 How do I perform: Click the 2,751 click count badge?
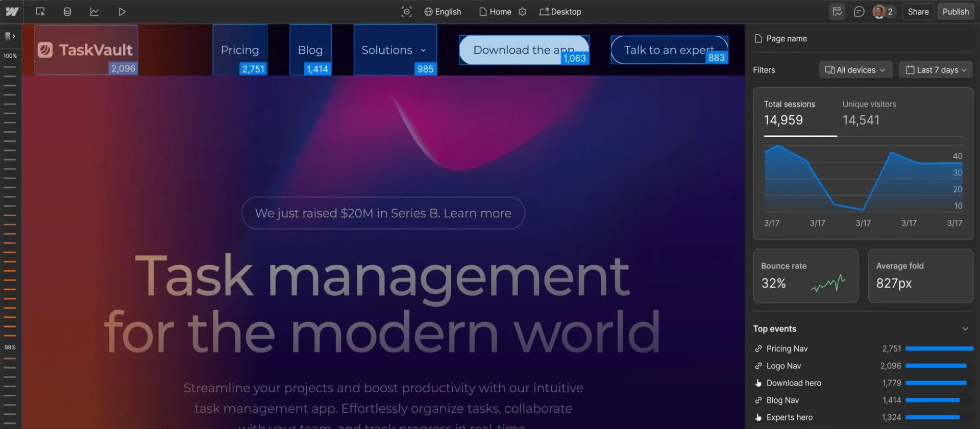(x=253, y=69)
